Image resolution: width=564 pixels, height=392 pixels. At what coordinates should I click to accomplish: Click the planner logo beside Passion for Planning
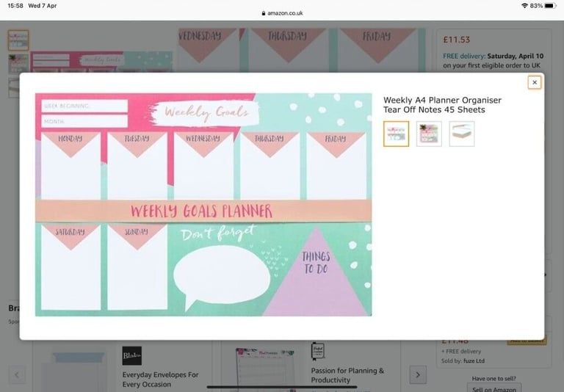(x=318, y=351)
